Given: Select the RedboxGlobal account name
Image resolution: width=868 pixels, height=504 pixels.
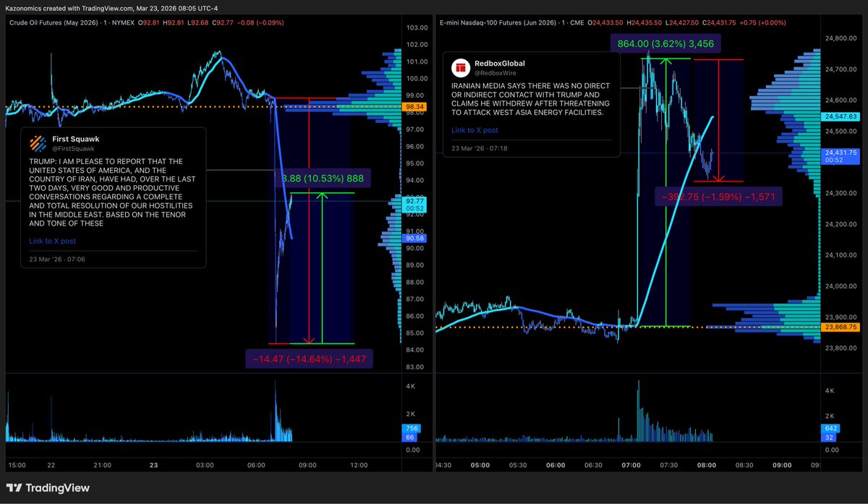Looking at the screenshot, I should [x=501, y=64].
